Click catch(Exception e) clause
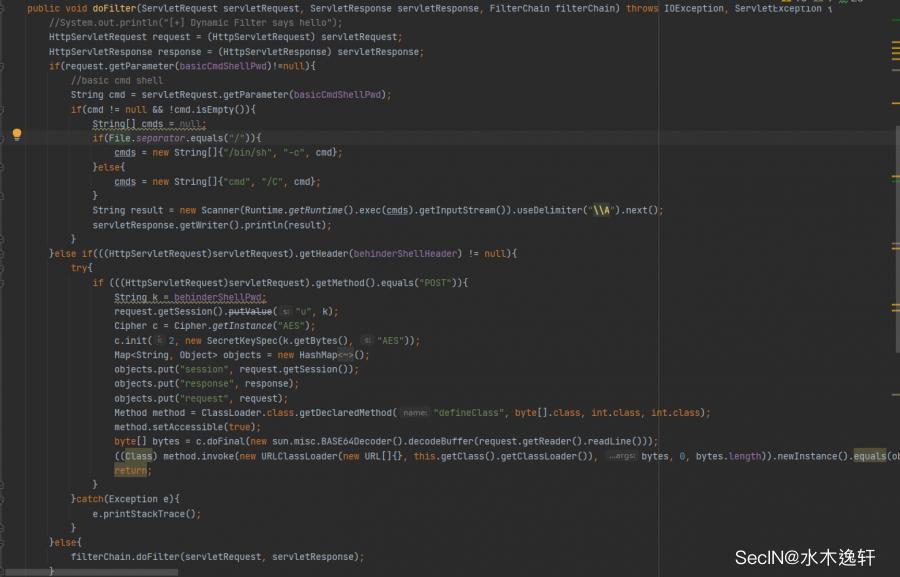This screenshot has width=900, height=577. point(127,500)
